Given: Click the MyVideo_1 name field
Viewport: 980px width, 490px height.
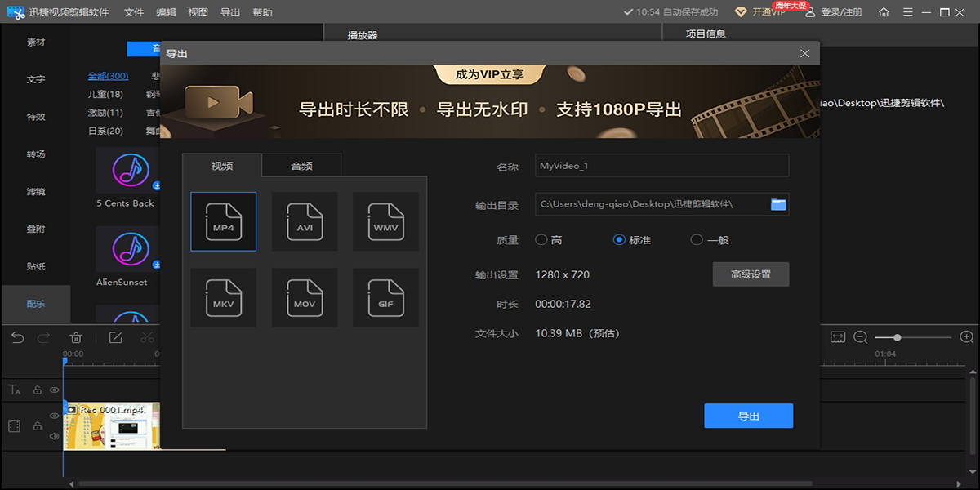Looking at the screenshot, I should tap(661, 166).
